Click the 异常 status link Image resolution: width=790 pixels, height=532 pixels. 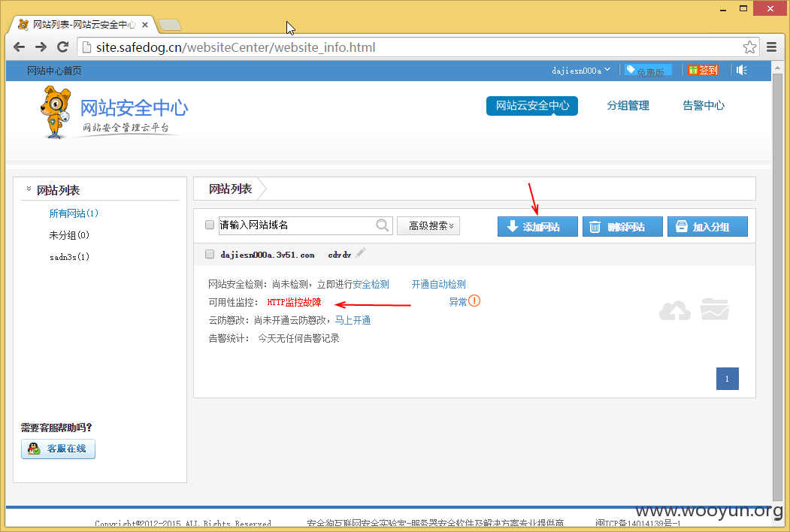pyautogui.click(x=458, y=302)
